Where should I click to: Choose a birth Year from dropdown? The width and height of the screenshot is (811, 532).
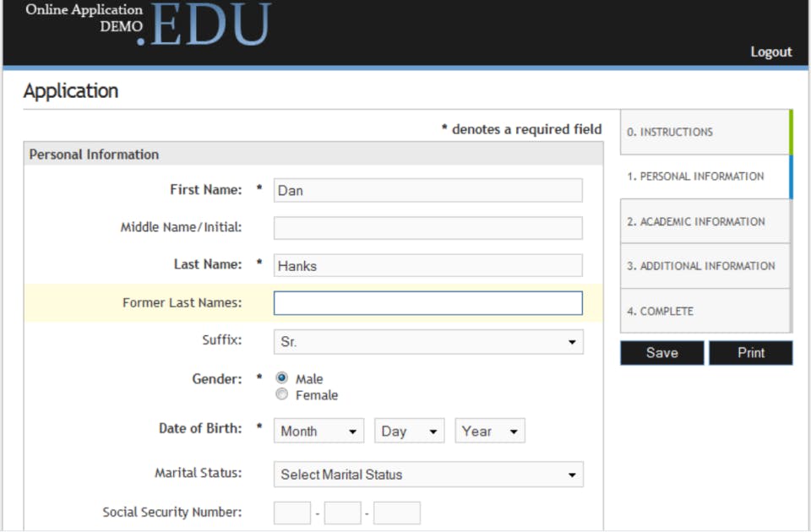click(490, 431)
